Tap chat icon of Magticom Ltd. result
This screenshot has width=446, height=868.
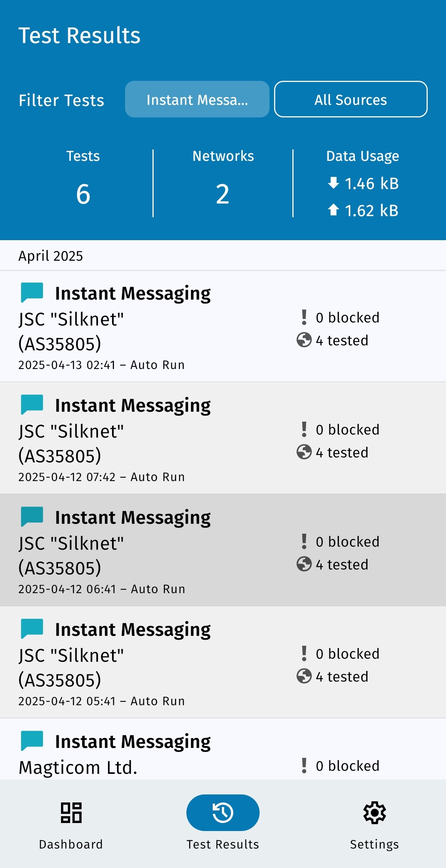pyautogui.click(x=32, y=741)
